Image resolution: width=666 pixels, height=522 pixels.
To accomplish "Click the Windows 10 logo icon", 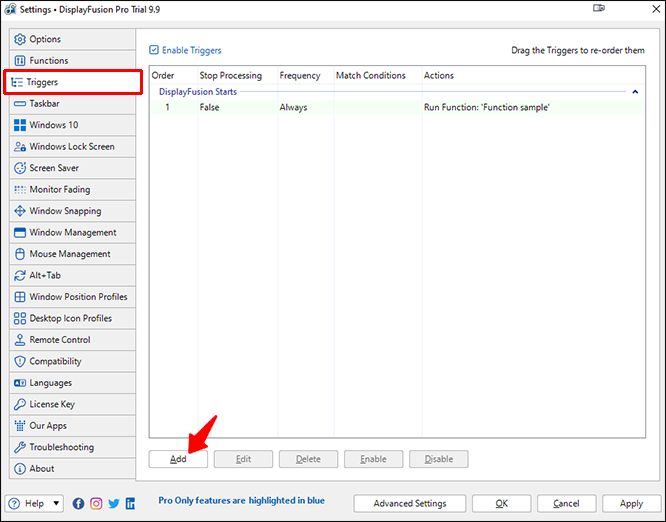I will (20, 125).
